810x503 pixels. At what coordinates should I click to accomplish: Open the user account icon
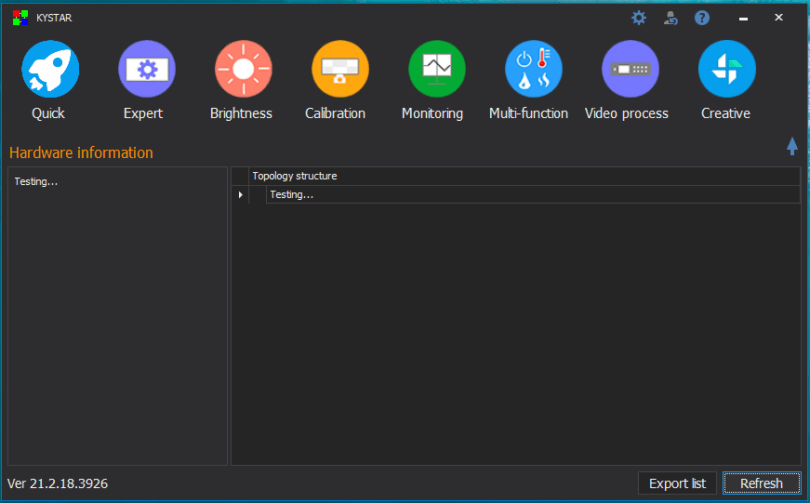[x=670, y=17]
